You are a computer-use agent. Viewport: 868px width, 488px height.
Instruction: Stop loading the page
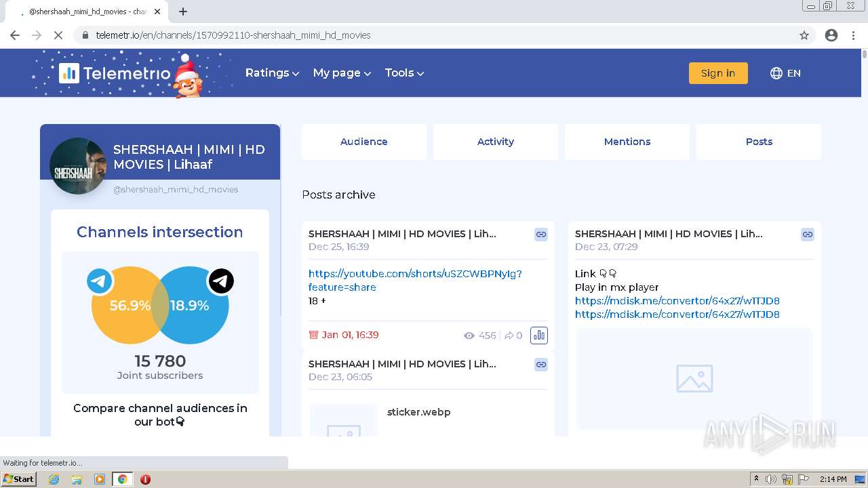tap(58, 35)
